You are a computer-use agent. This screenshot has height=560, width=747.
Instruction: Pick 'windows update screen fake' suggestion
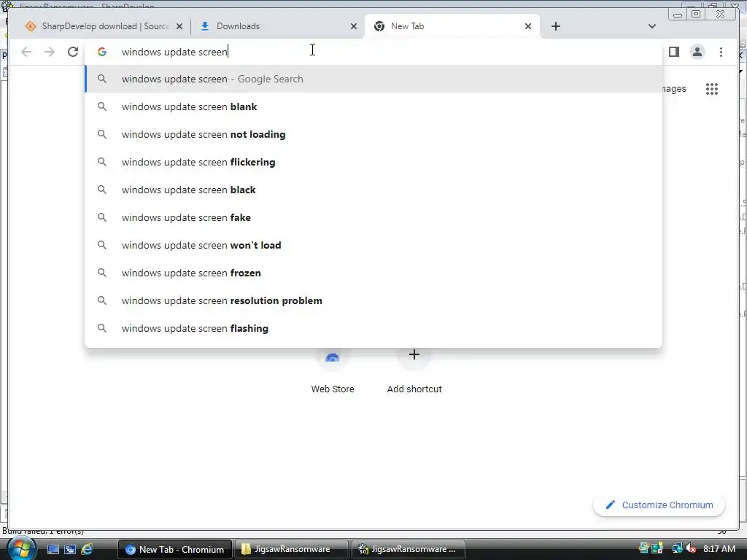click(373, 217)
